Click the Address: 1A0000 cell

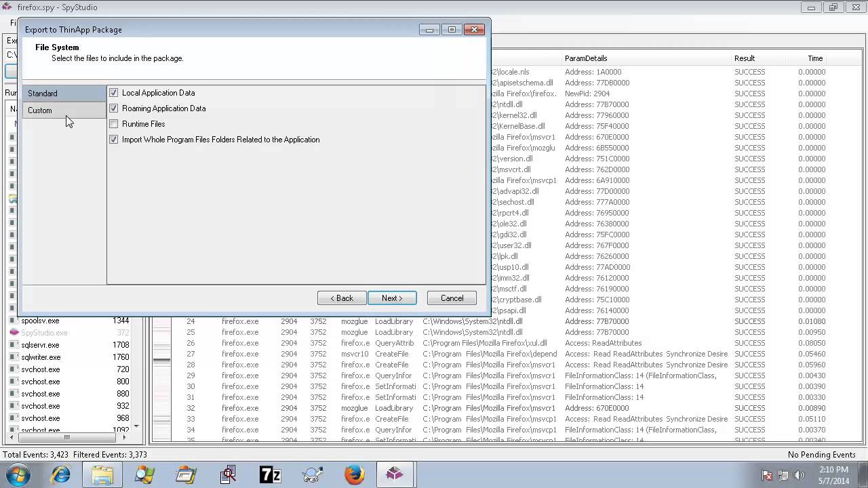(x=593, y=72)
